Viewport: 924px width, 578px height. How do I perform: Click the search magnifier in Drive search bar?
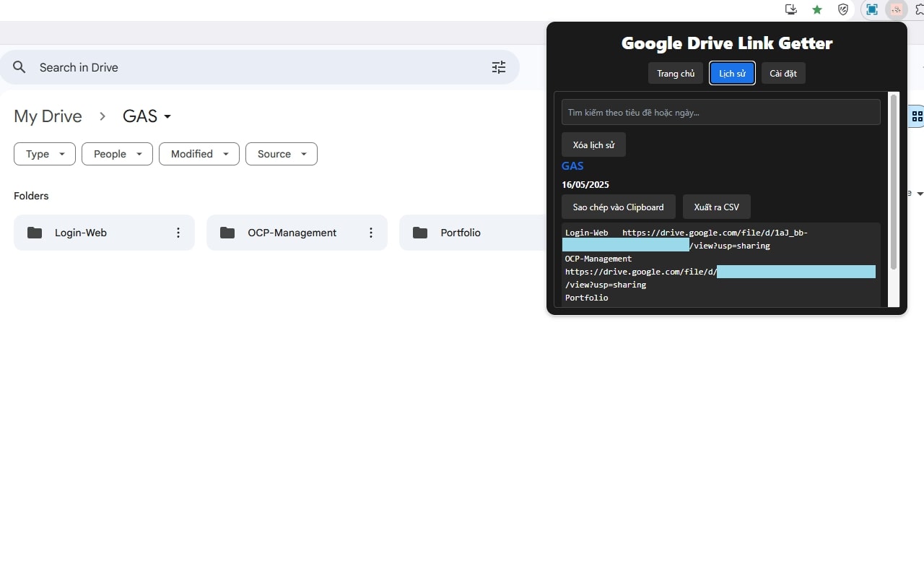pyautogui.click(x=19, y=67)
